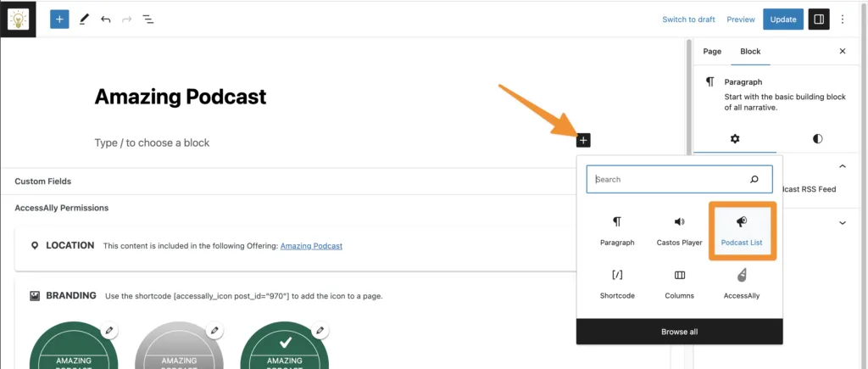Screen dimensions: 868x369
Task: Click Browse all in block inserter
Action: (679, 332)
